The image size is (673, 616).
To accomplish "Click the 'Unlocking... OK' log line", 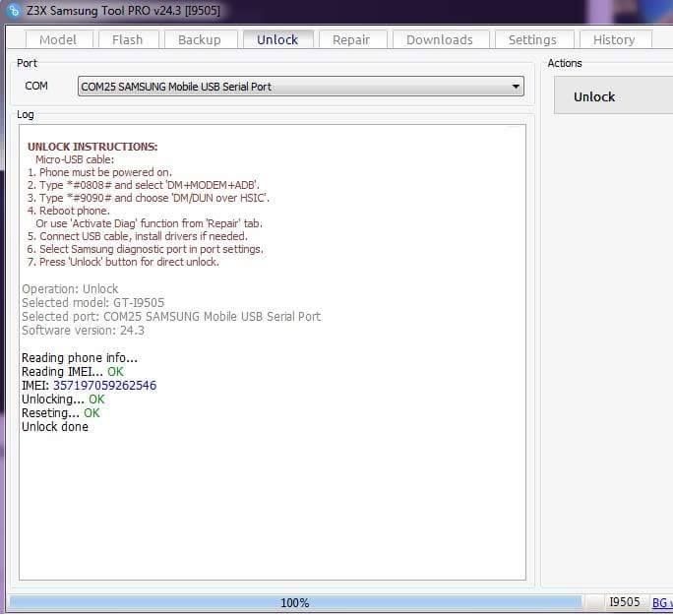I will 64,400.
